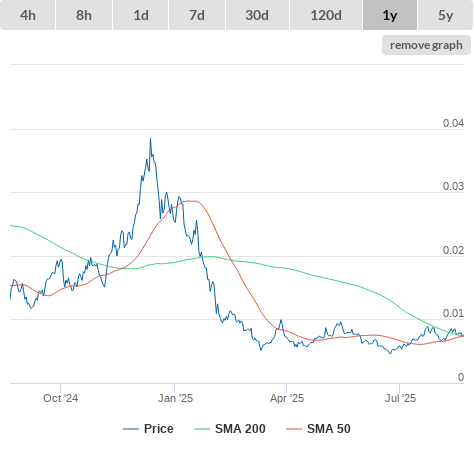The image size is (474, 455).
Task: Click the Apr '25 axis label
Action: tap(287, 398)
